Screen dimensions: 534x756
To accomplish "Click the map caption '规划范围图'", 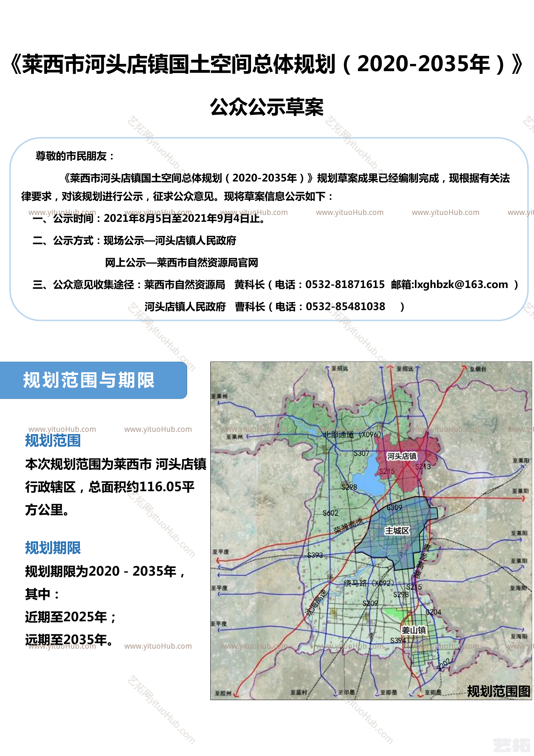I will (x=499, y=691).
